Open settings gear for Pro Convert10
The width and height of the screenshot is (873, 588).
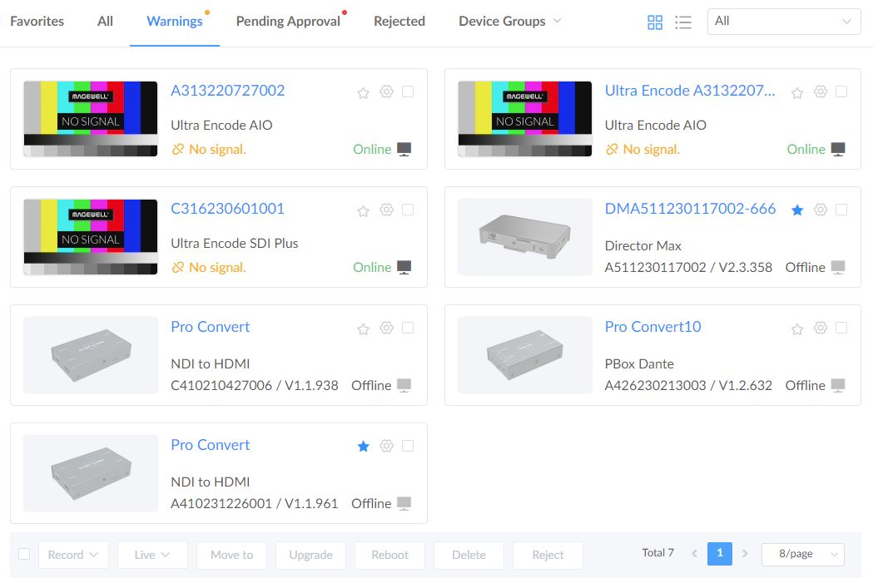tap(821, 328)
